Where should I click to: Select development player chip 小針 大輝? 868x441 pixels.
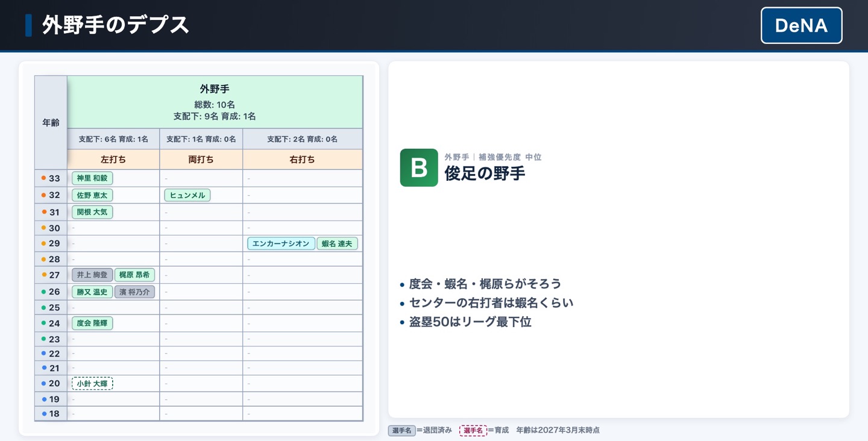tap(92, 383)
